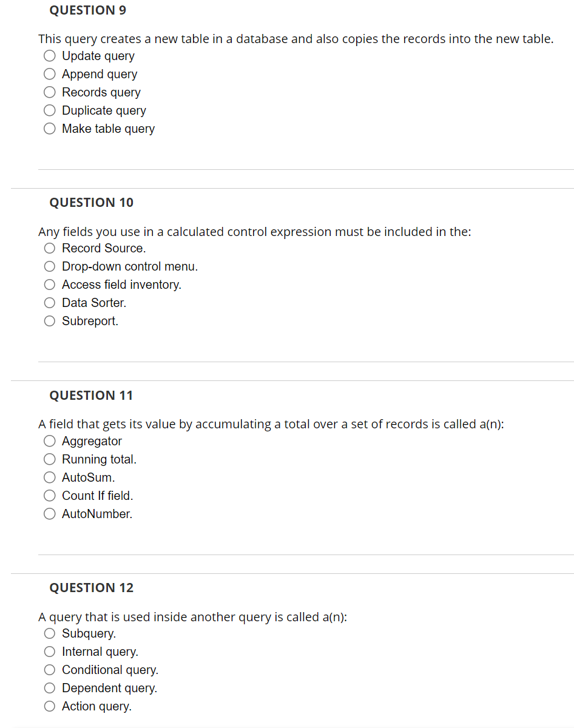Viewport: 574px width, 728px height.
Task: Select the Records query option
Action: (49, 92)
